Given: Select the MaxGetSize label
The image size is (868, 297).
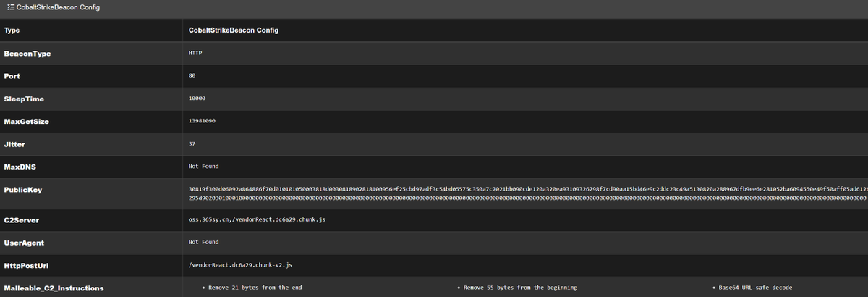Looking at the screenshot, I should [27, 122].
